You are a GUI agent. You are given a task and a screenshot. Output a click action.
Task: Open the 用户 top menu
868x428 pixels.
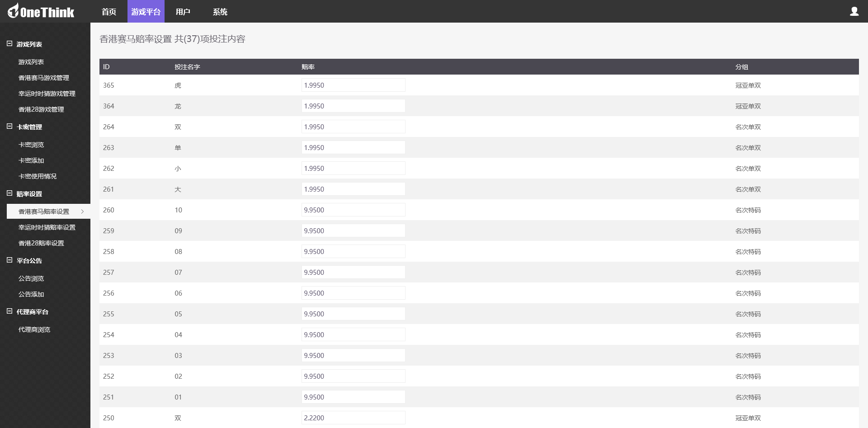point(183,12)
